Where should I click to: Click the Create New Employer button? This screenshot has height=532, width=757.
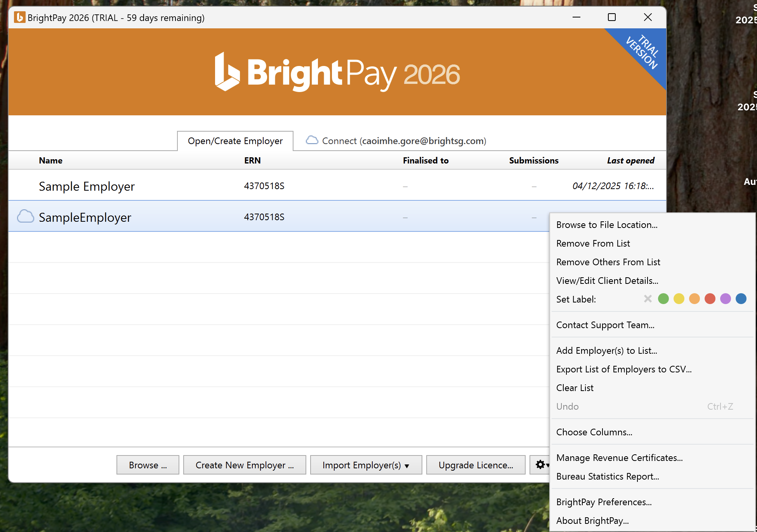(x=245, y=465)
